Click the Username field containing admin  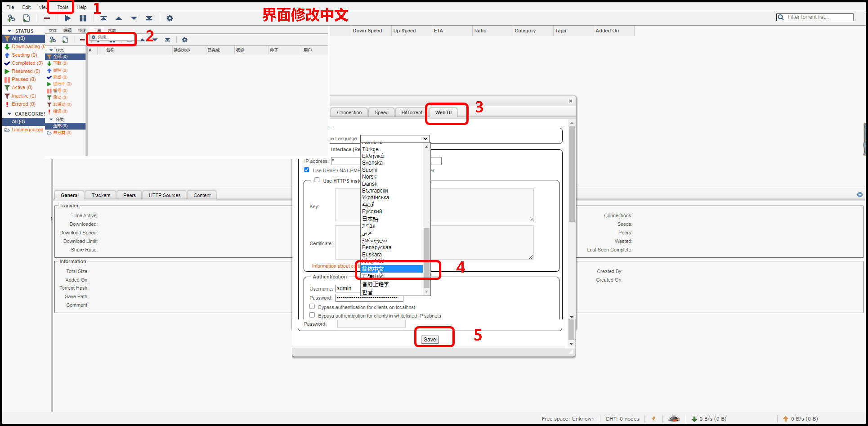[x=348, y=288]
